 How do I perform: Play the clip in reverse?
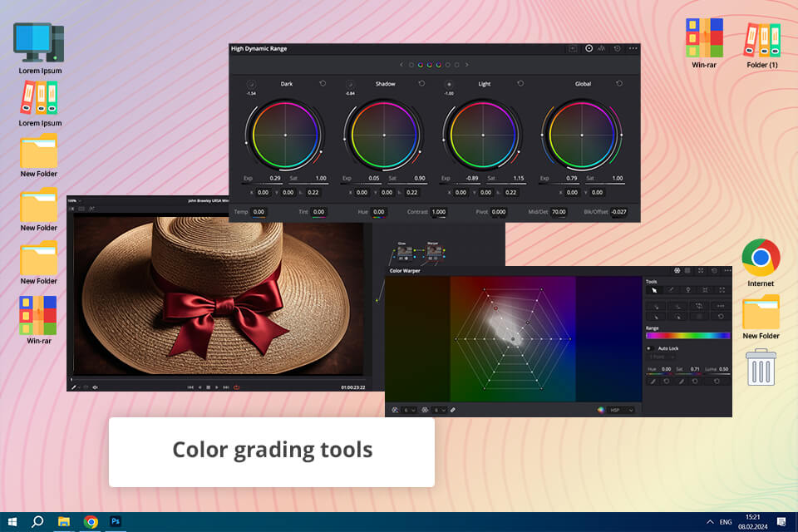click(199, 387)
